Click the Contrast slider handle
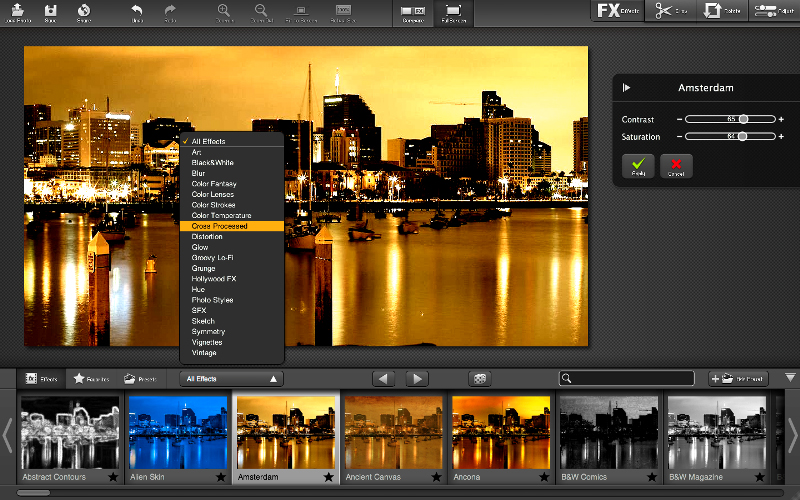Viewport: 800px width, 500px height. (x=743, y=119)
